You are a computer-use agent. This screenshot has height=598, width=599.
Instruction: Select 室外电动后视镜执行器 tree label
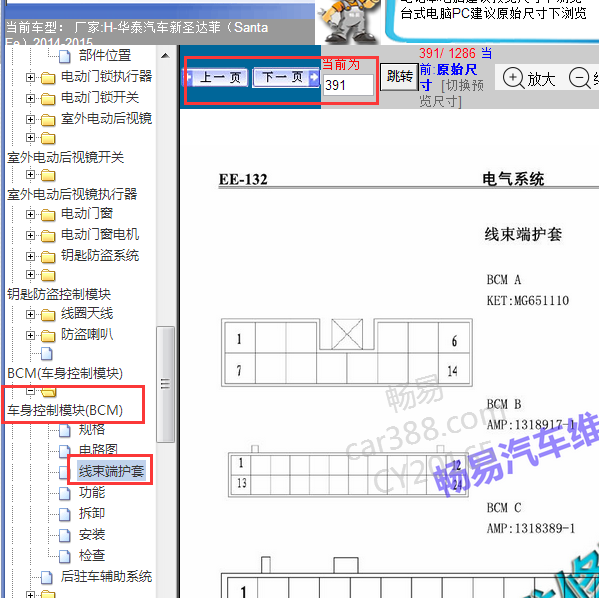[72, 194]
